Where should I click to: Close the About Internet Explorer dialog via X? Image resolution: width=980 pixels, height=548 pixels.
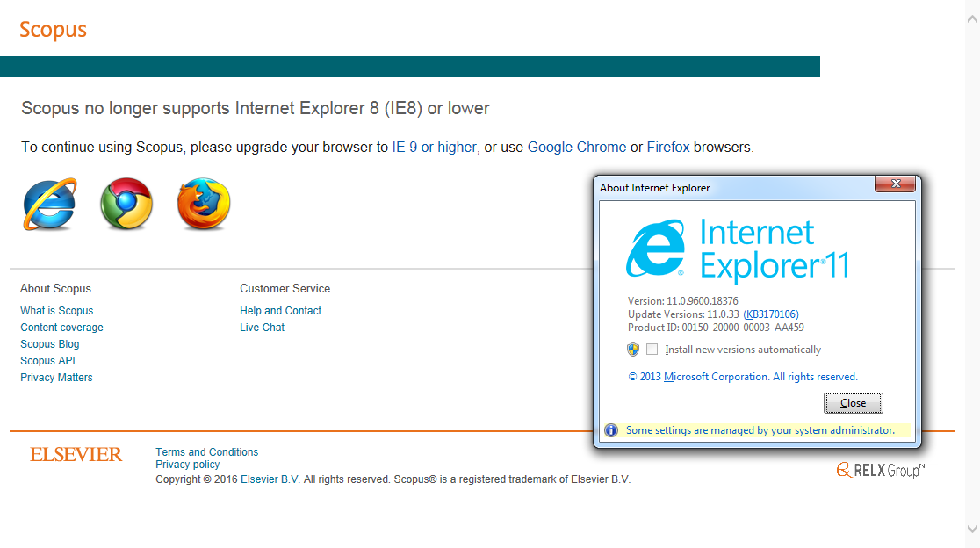click(x=895, y=184)
